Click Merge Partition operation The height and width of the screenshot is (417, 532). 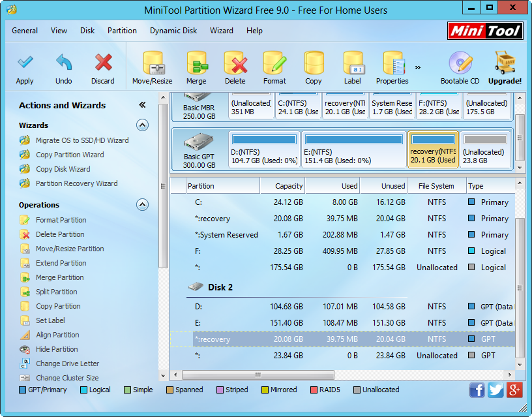(60, 277)
